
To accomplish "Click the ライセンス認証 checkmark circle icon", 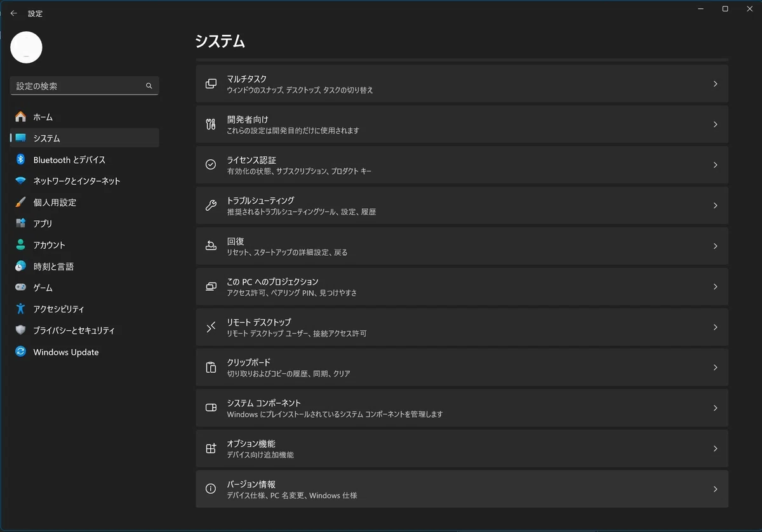I will point(211,164).
